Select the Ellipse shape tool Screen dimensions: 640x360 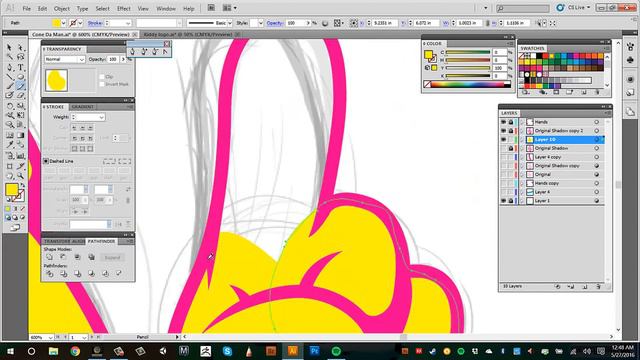tap(20, 77)
